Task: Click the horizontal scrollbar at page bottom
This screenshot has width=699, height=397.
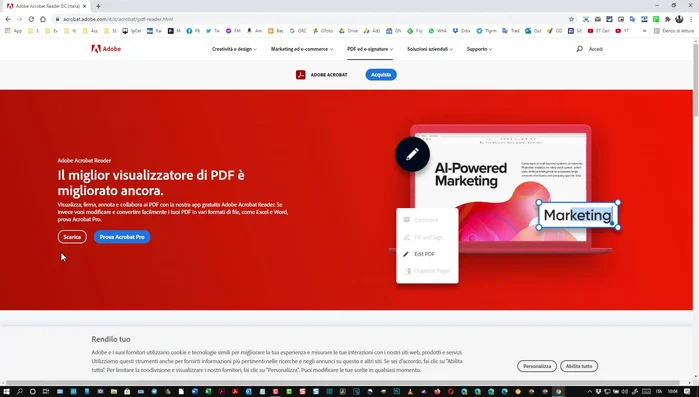Action: (x=342, y=383)
